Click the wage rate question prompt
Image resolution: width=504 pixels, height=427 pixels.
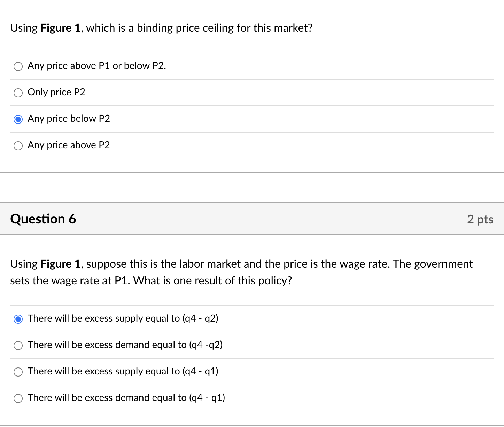click(x=241, y=272)
